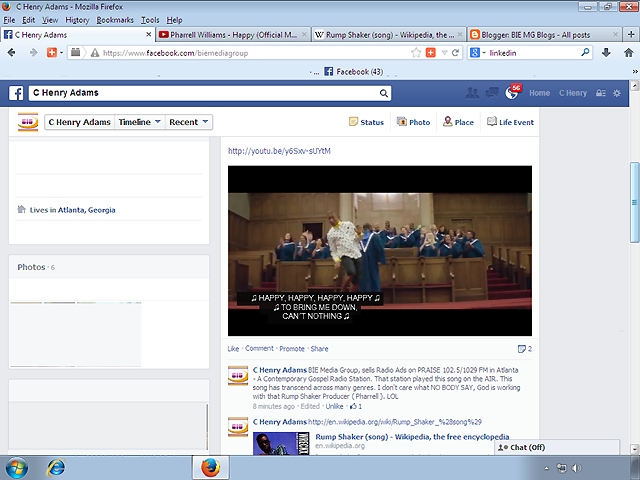The image size is (640, 480).
Task: Click the Firefox Home icon
Action: click(629, 52)
